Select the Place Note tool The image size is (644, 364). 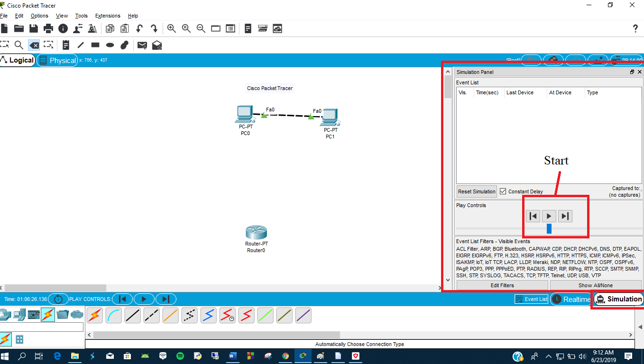point(65,45)
